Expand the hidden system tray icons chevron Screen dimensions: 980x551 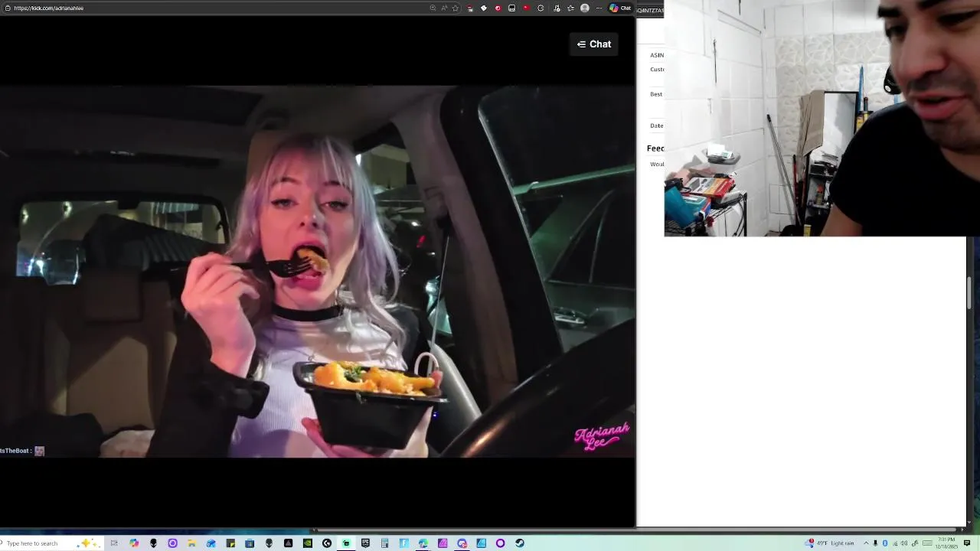click(866, 543)
